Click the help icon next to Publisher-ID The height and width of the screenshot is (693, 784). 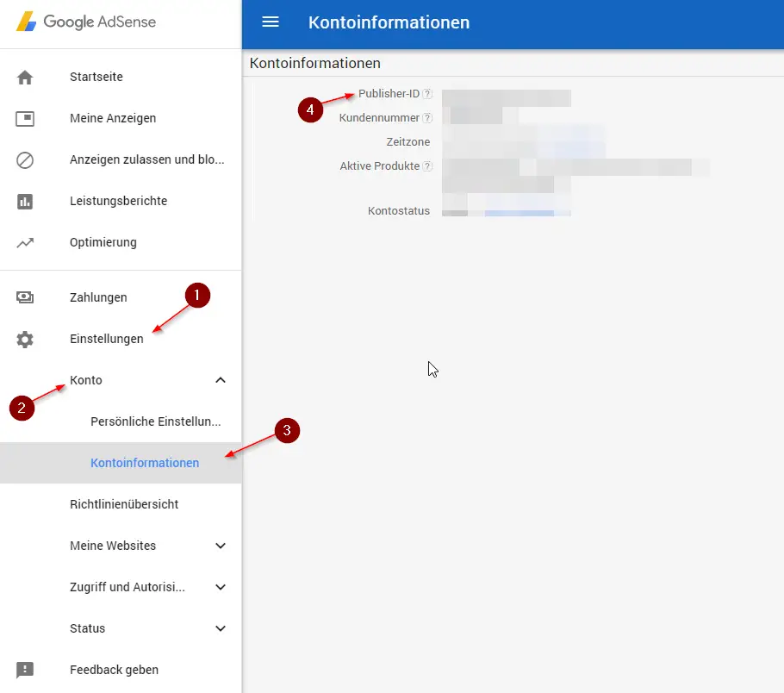(427, 94)
